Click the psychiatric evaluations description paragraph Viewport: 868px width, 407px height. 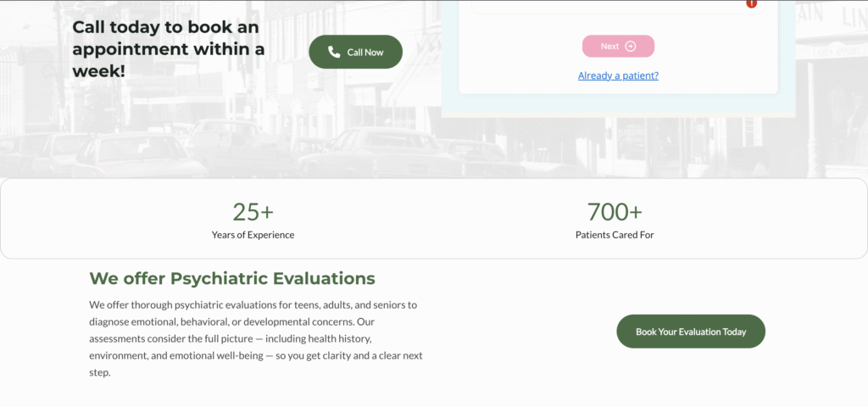pyautogui.click(x=255, y=337)
